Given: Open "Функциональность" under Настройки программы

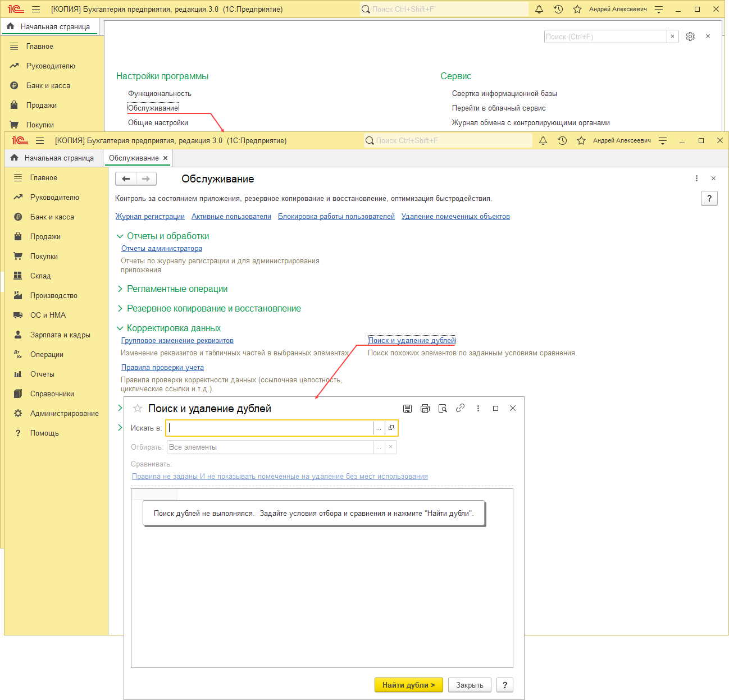Looking at the screenshot, I should point(160,94).
